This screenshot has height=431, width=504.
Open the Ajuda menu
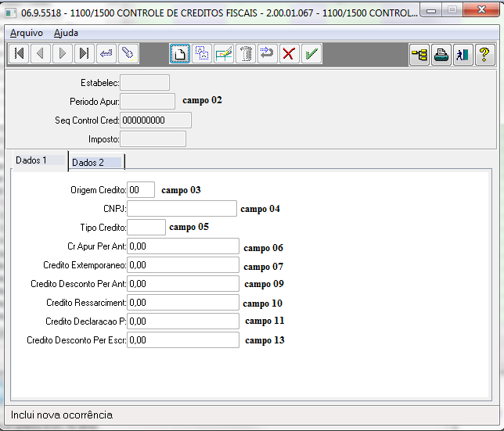66,33
